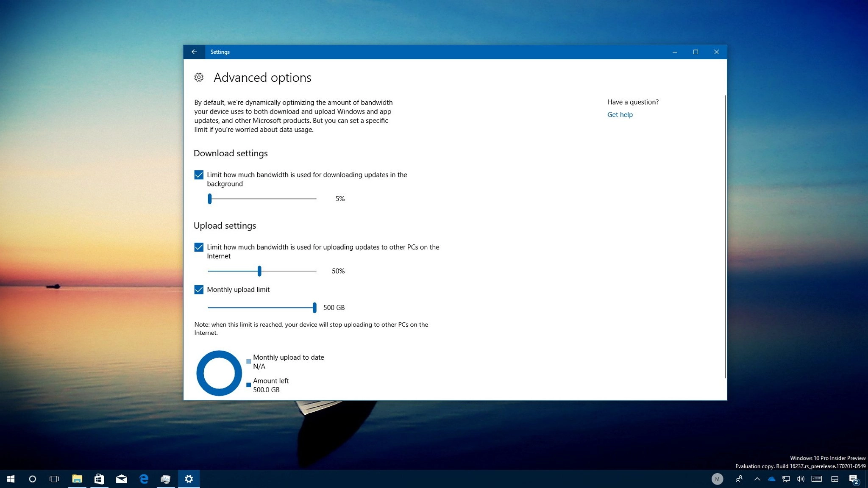This screenshot has width=868, height=488.
Task: Open the volume control in the tray
Action: coord(800,479)
